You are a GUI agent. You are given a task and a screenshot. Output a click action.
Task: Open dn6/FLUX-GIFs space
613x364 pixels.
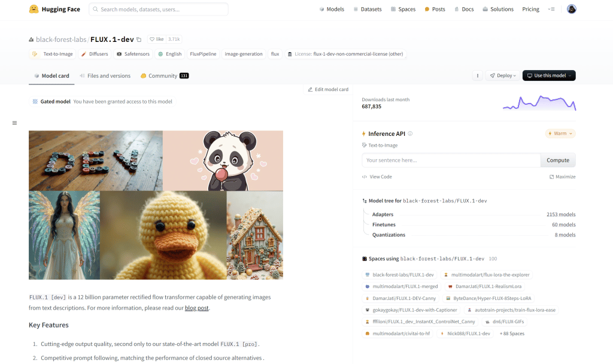(504, 321)
